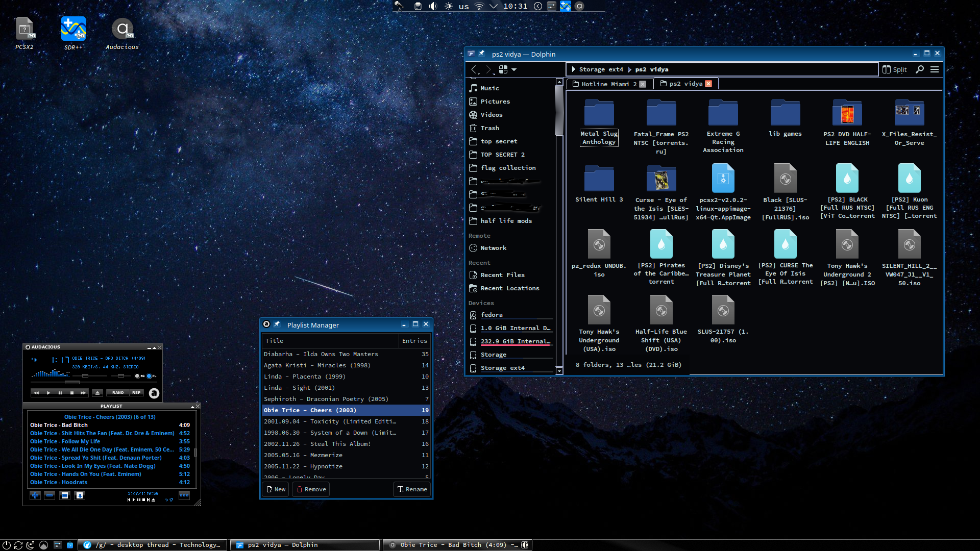Image resolution: width=980 pixels, height=551 pixels.
Task: Toggle RAND shuffle in Audacious
Action: click(118, 393)
